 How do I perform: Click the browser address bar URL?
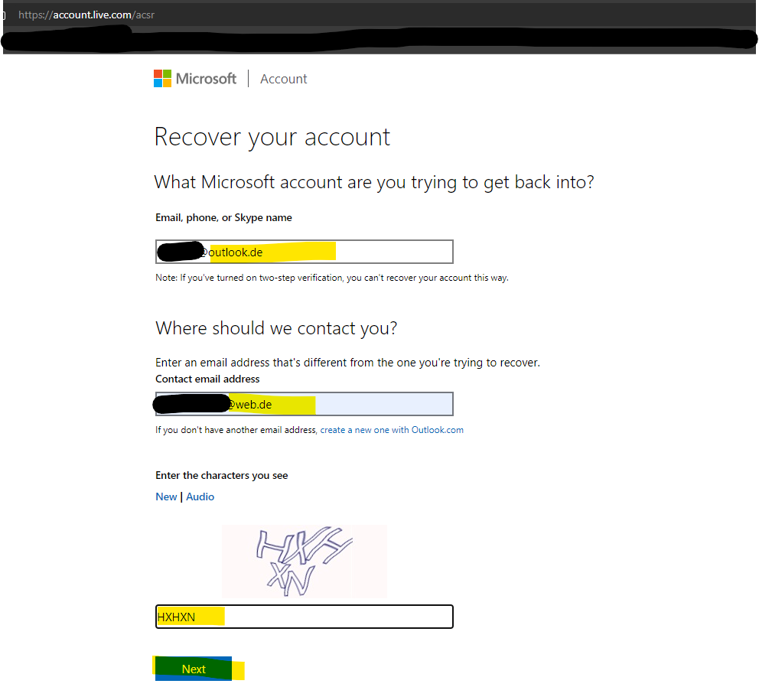(x=86, y=15)
